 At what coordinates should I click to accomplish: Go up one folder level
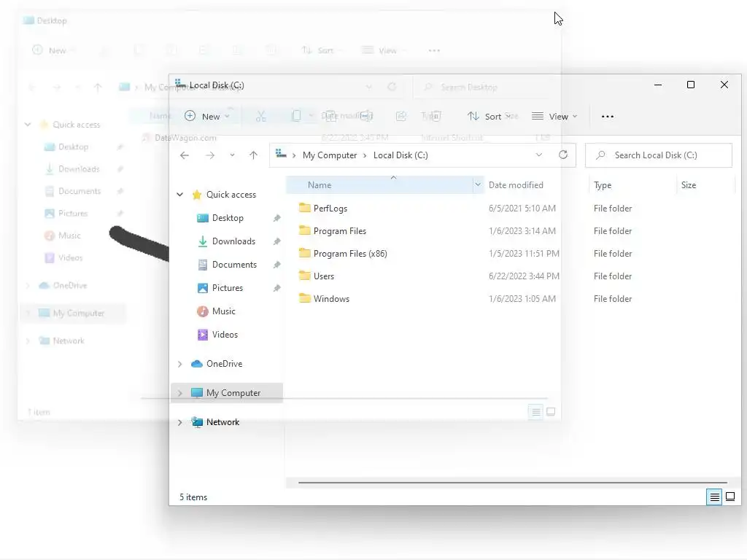pyautogui.click(x=253, y=155)
